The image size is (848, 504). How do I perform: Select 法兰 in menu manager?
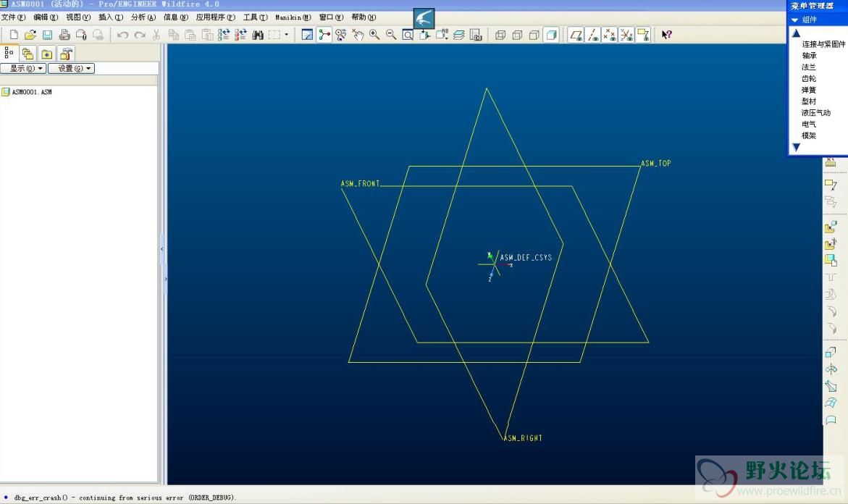point(809,67)
